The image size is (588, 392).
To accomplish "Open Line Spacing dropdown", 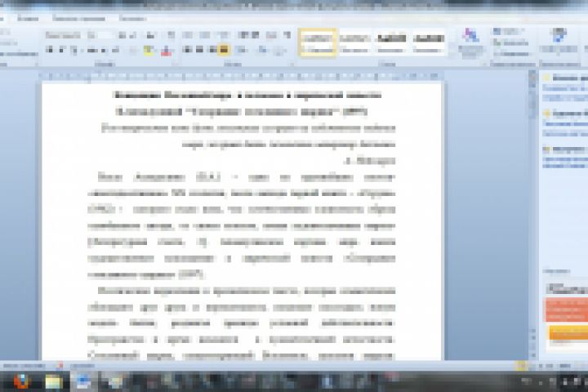I will pyautogui.click(x=242, y=50).
